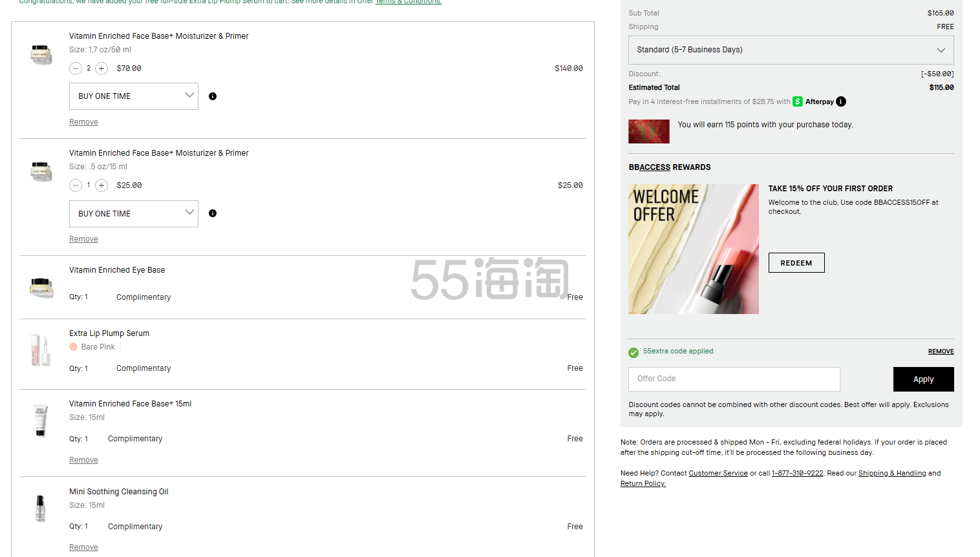Increase quantity of the $25.00 moisturizer
Image resolution: width=980 pixels, height=557 pixels.
pos(101,185)
